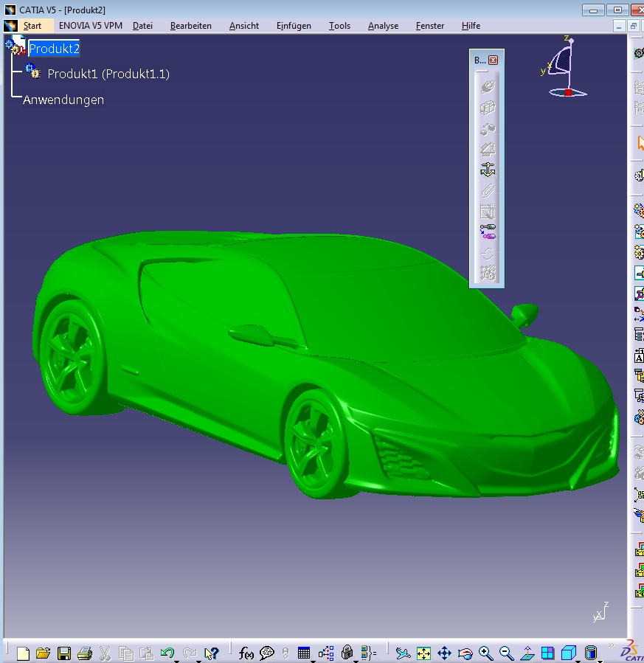Click the inner document minimize button
Viewport: 644px width, 663px height.
(x=619, y=27)
